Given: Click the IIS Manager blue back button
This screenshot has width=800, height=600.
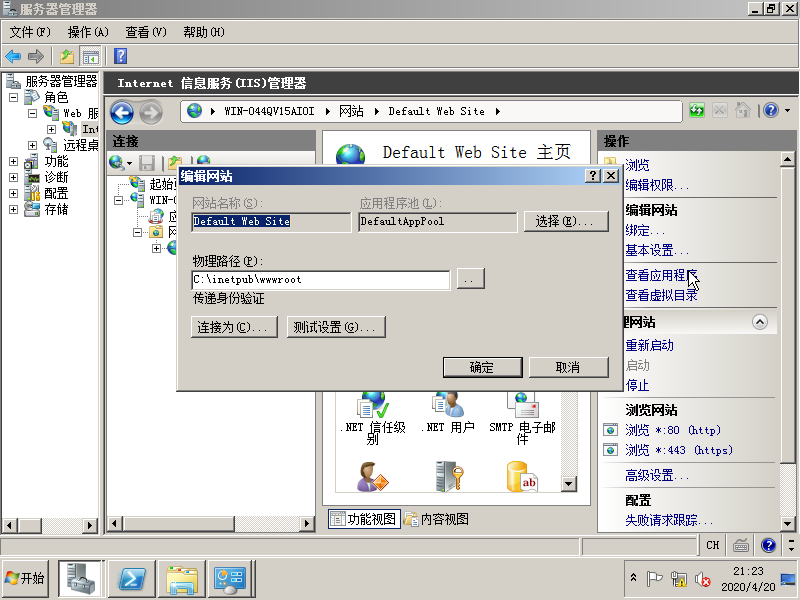Looking at the screenshot, I should [x=122, y=113].
